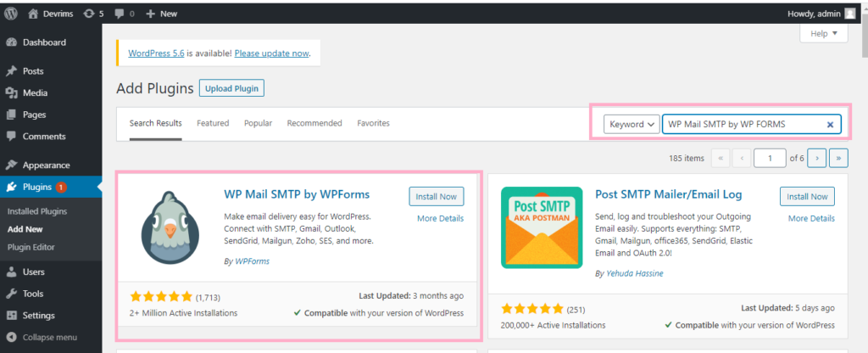The width and height of the screenshot is (868, 353).
Task: Click the WP Mail SMTP star rating
Action: (x=160, y=296)
